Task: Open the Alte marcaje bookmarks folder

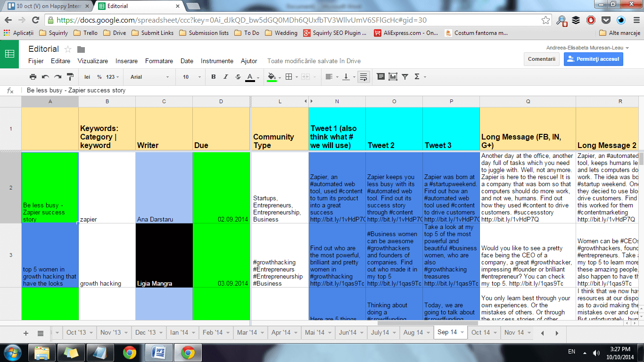Action: coord(619,33)
